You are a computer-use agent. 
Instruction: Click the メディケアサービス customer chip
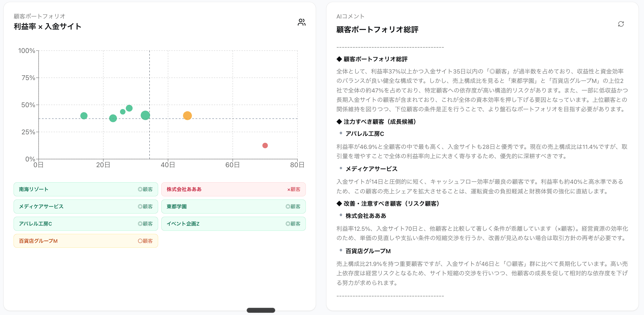pos(86,206)
